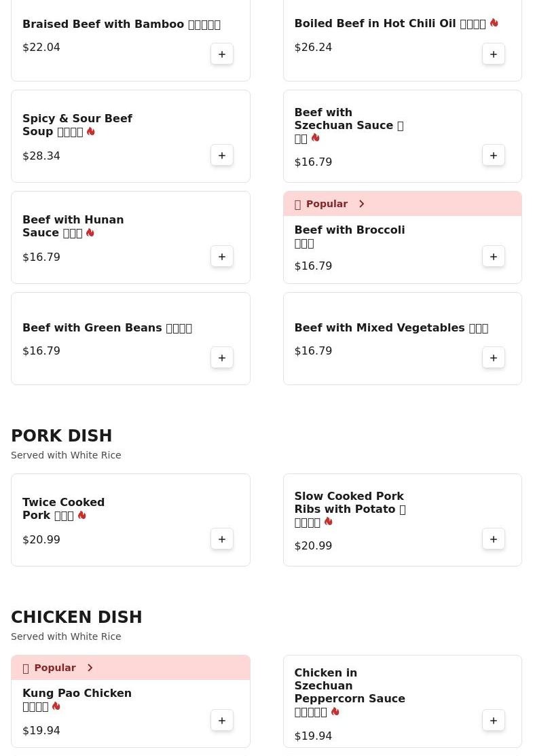Add Chicken in Szechuan Peppercorn Sauce
This screenshot has height=756, width=533.
point(494,721)
